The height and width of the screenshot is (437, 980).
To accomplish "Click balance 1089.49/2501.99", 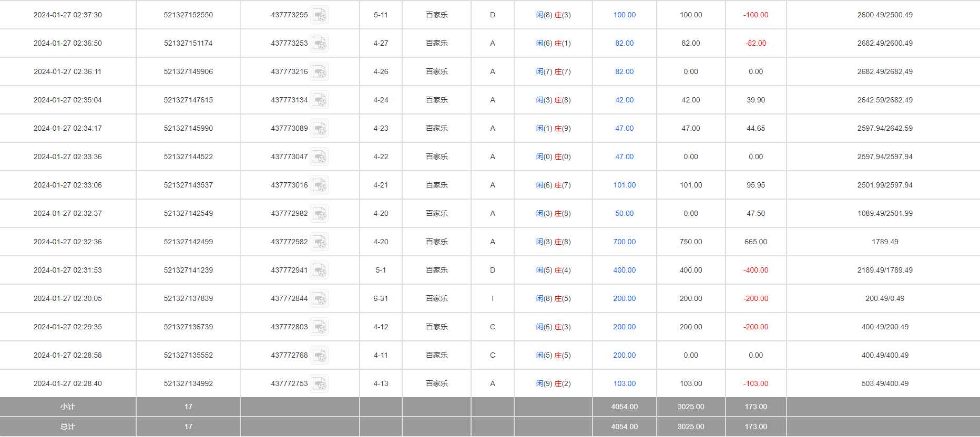I will (x=885, y=213).
